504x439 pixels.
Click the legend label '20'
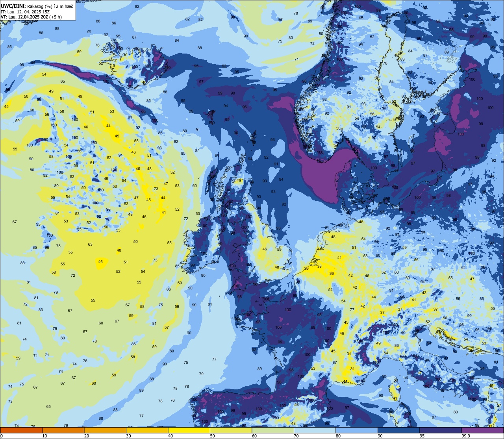tap(87, 436)
